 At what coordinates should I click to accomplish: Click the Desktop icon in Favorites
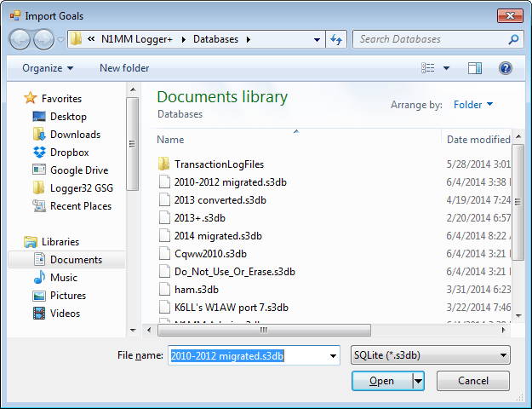[x=39, y=117]
